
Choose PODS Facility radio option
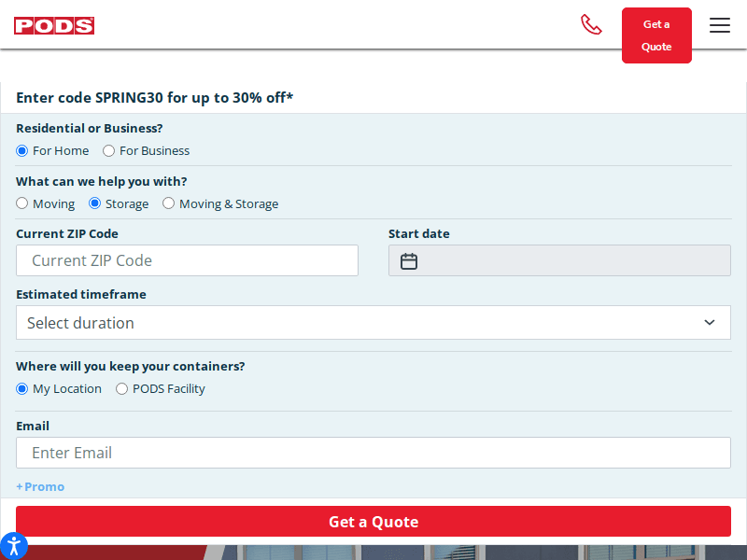(x=122, y=389)
